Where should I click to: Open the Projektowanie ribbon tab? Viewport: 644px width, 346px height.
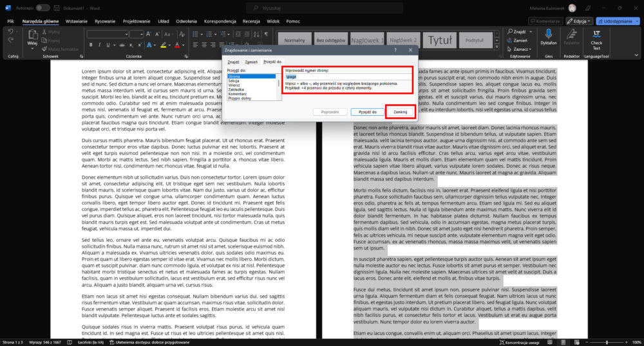(x=137, y=21)
